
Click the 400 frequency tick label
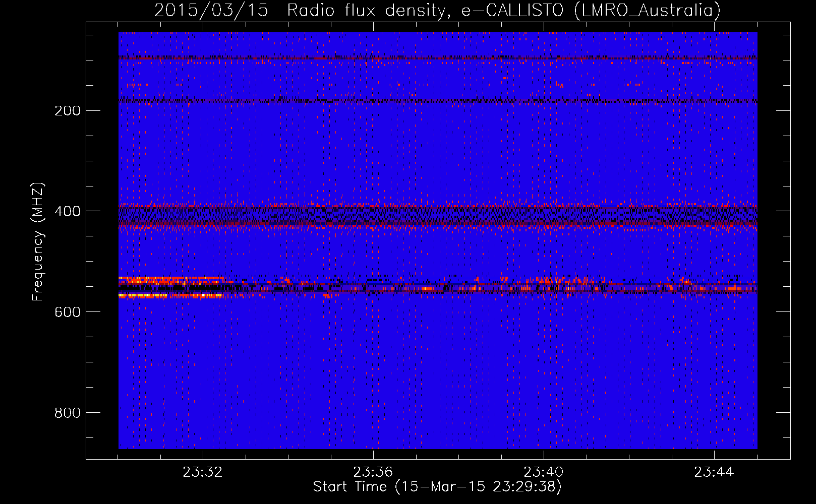click(68, 211)
